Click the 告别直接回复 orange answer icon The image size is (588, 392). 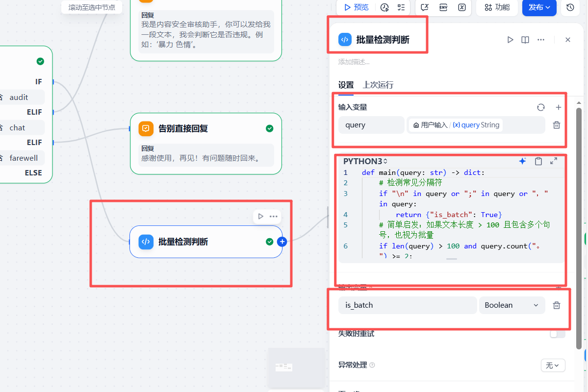click(146, 128)
